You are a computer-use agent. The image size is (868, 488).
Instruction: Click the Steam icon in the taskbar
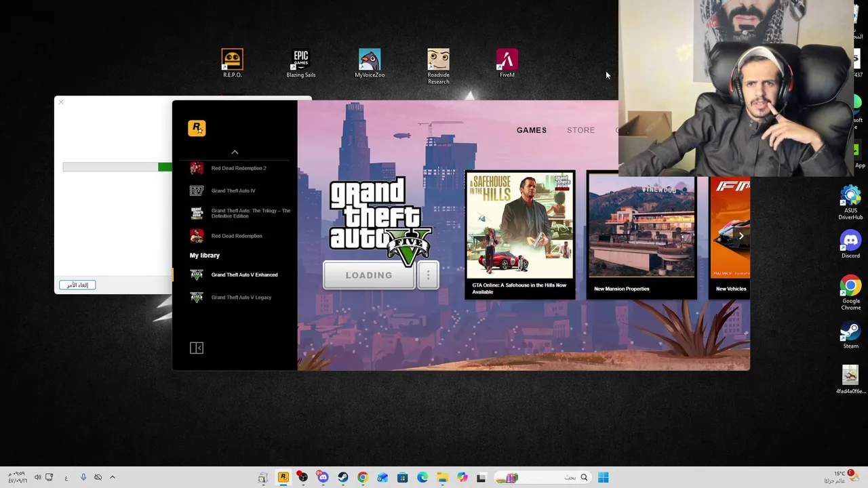click(x=343, y=477)
